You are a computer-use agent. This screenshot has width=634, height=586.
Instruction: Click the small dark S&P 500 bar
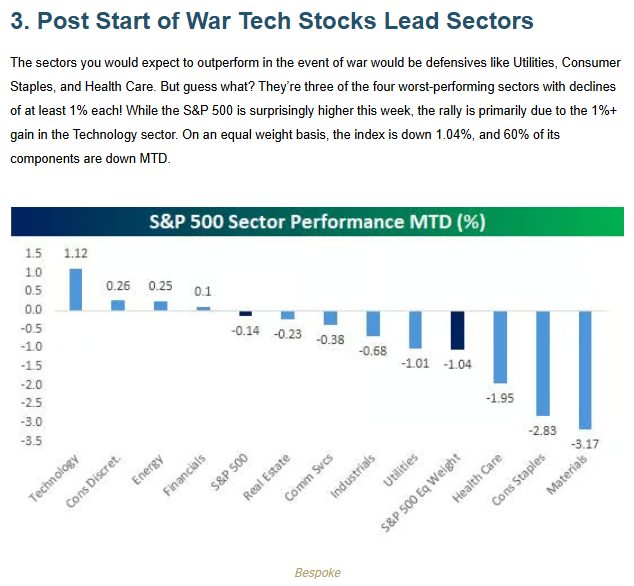[245, 312]
